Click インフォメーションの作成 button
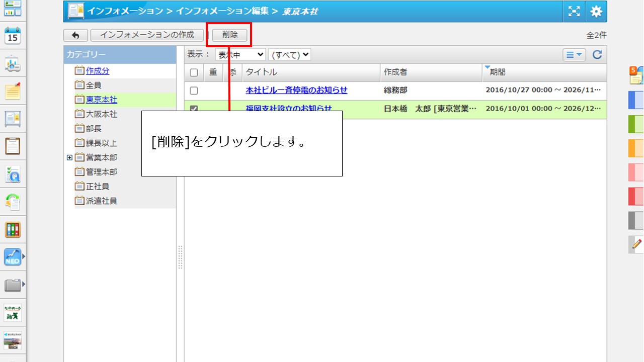This screenshot has height=362, width=644. tap(147, 35)
